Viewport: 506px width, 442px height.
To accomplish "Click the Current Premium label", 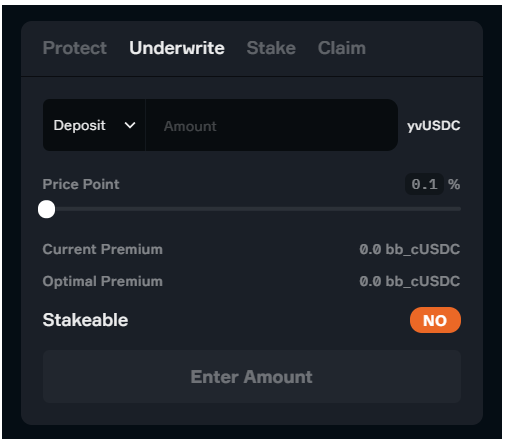I will click(x=103, y=249).
